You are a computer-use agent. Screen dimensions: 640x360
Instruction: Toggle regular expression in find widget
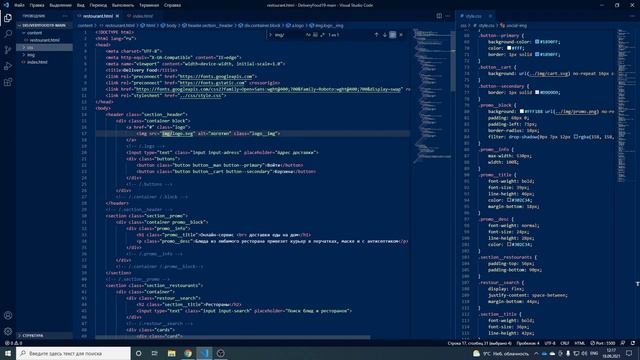click(322, 35)
